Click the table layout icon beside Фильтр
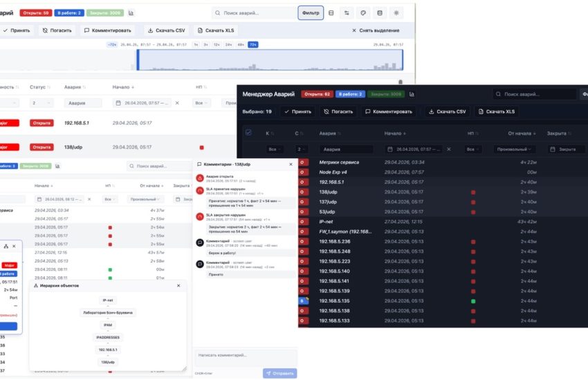Screen dimensions: 588x380 tap(331, 12)
